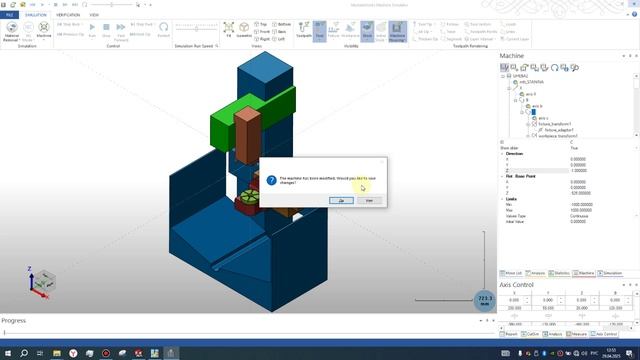Viewport: 640px width, 360px height.
Task: Enable Tool Vectors toolpath rendering
Action: [x=478, y=24]
